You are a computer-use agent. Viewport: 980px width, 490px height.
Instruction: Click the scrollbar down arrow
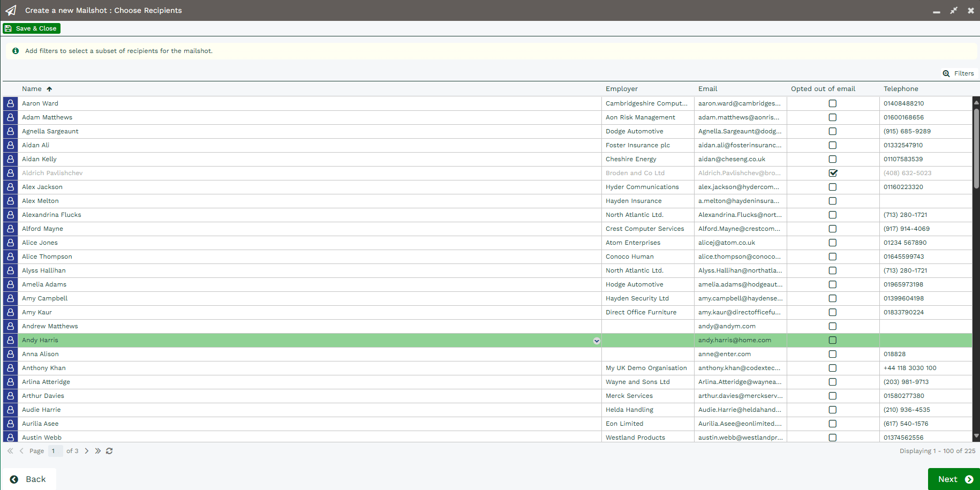[x=976, y=436]
